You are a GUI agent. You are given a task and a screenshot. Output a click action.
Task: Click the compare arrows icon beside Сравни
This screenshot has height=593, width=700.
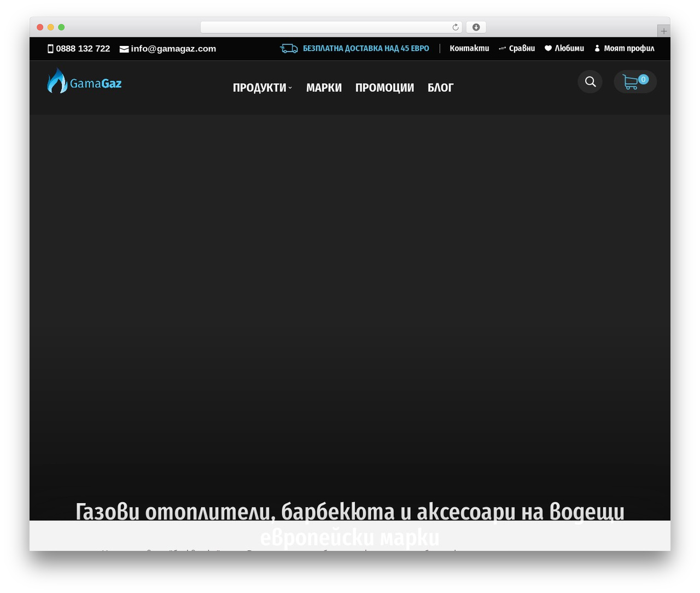click(x=502, y=49)
